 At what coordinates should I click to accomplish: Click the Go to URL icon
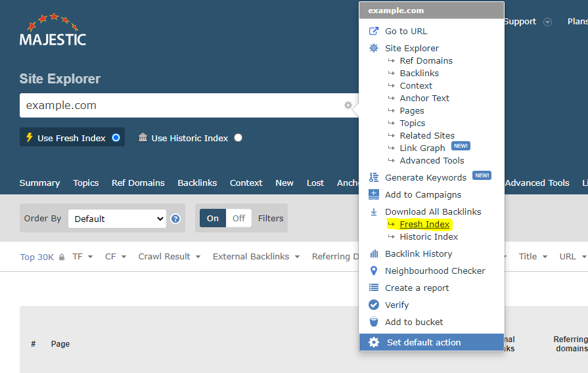tap(374, 31)
